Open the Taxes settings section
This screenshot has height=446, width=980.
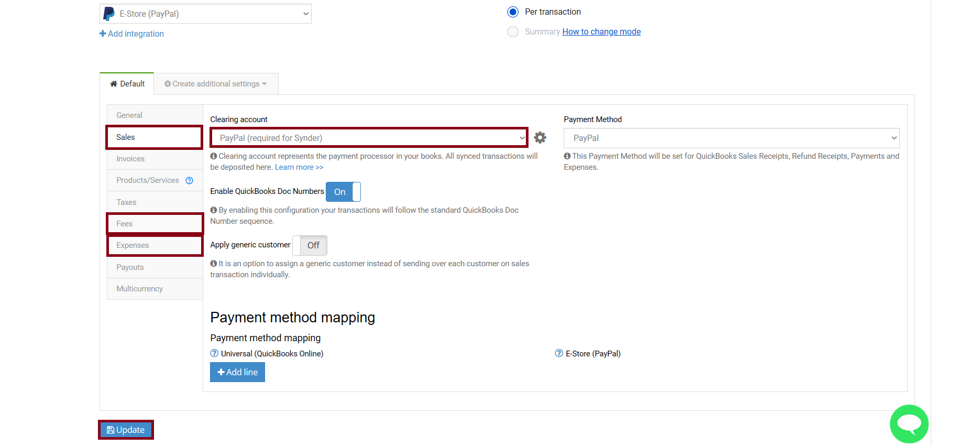pos(155,202)
